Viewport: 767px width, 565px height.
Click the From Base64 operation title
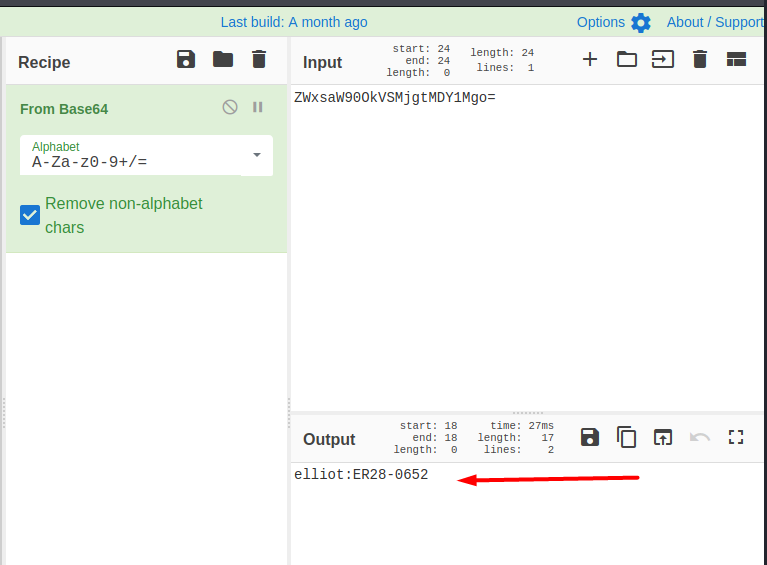point(64,109)
